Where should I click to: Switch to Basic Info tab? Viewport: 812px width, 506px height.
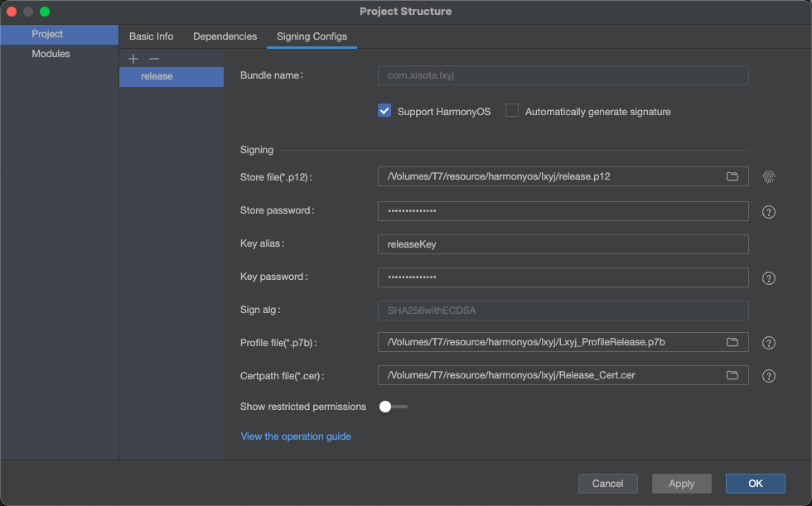(152, 36)
